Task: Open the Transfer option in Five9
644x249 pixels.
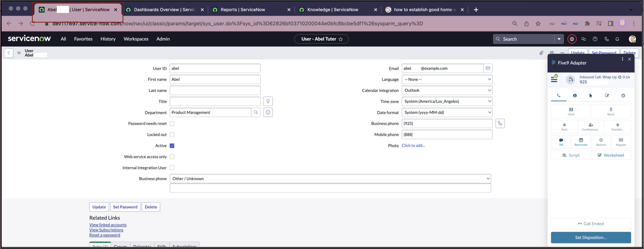Action: pos(617,127)
